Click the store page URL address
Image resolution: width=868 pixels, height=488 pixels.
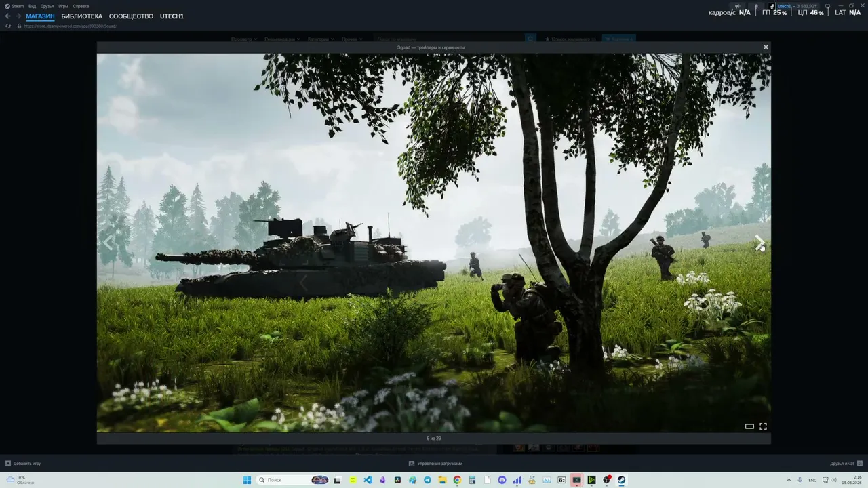pos(70,26)
